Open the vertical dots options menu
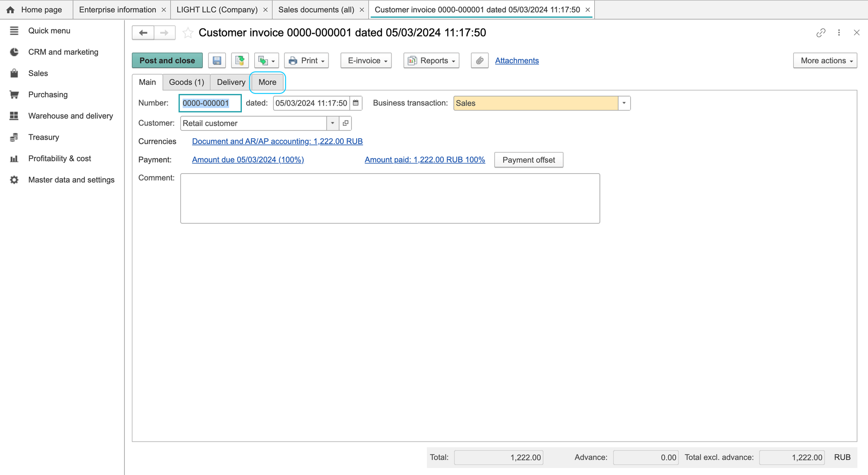 click(x=839, y=32)
